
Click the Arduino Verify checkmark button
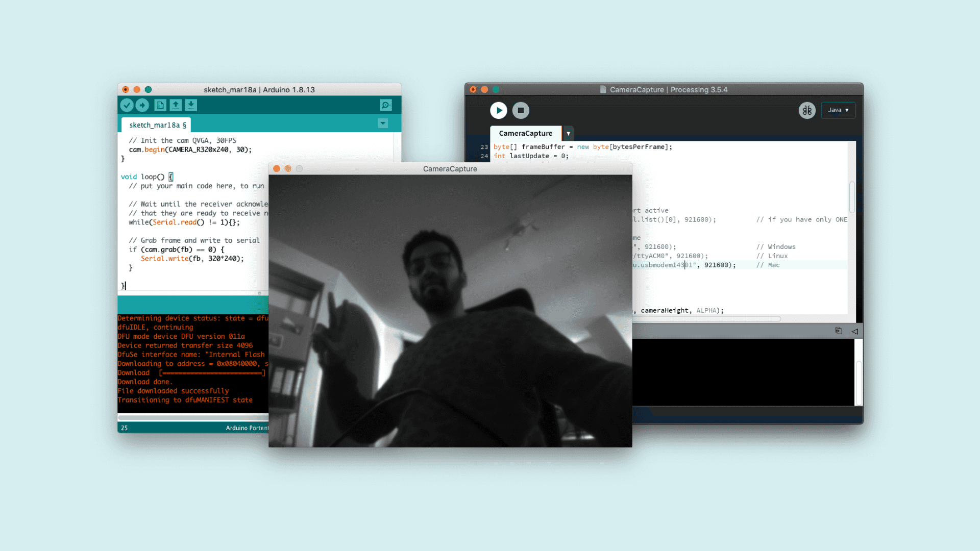[x=127, y=105]
